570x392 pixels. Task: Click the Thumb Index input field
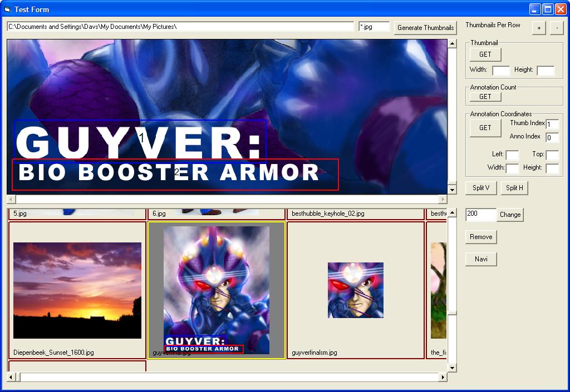coord(552,125)
